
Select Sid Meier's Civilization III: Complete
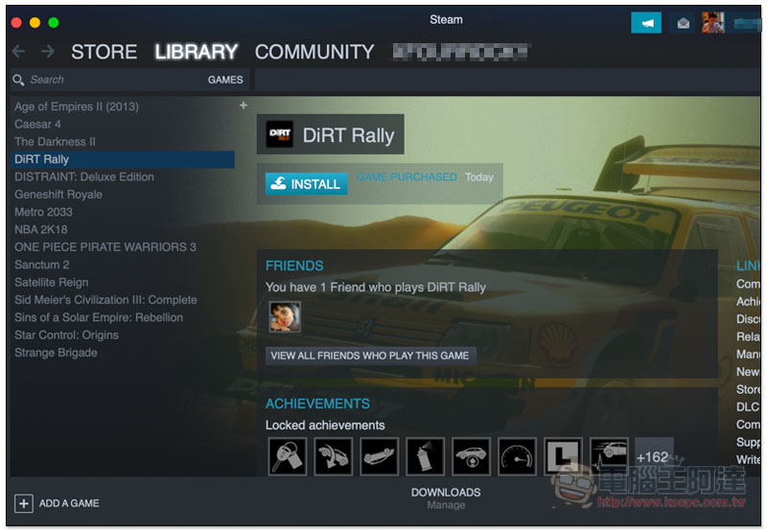pos(105,300)
